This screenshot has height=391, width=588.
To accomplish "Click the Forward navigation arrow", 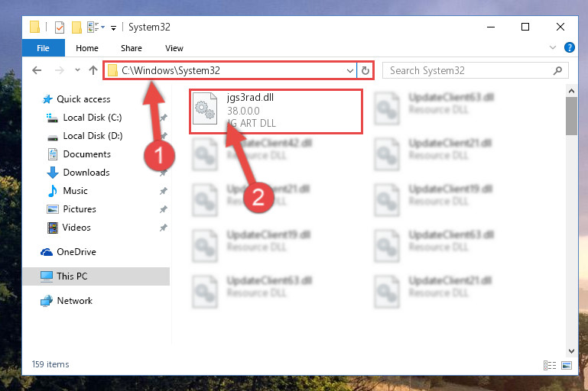I will (59, 70).
